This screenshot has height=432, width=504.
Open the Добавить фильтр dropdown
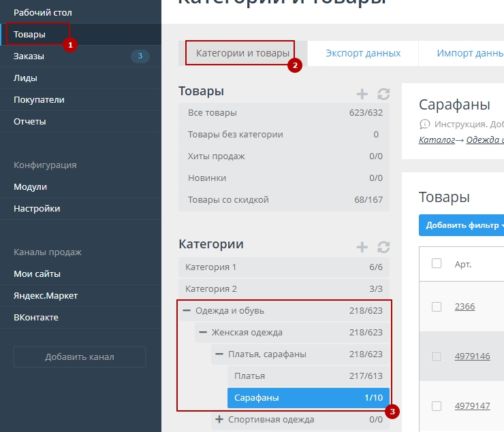click(x=462, y=225)
